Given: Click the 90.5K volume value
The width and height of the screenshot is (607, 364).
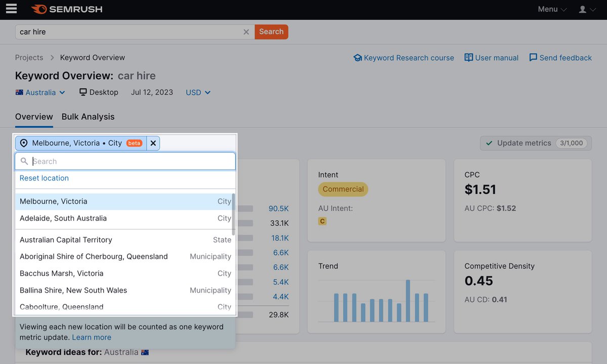Looking at the screenshot, I should 279,208.
